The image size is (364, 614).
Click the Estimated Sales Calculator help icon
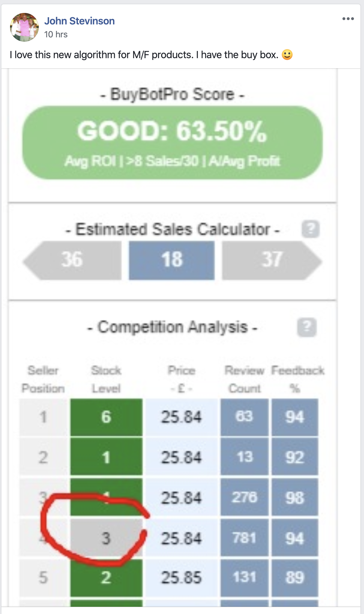[x=311, y=229]
